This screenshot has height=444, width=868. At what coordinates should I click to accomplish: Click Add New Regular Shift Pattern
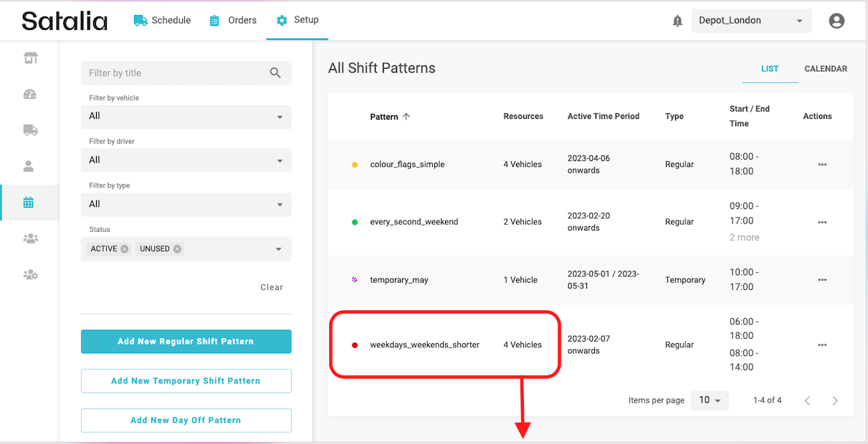186,342
